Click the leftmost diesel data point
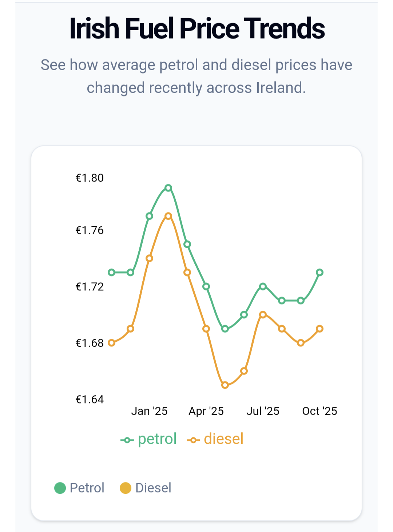This screenshot has height=532, width=393. click(112, 343)
